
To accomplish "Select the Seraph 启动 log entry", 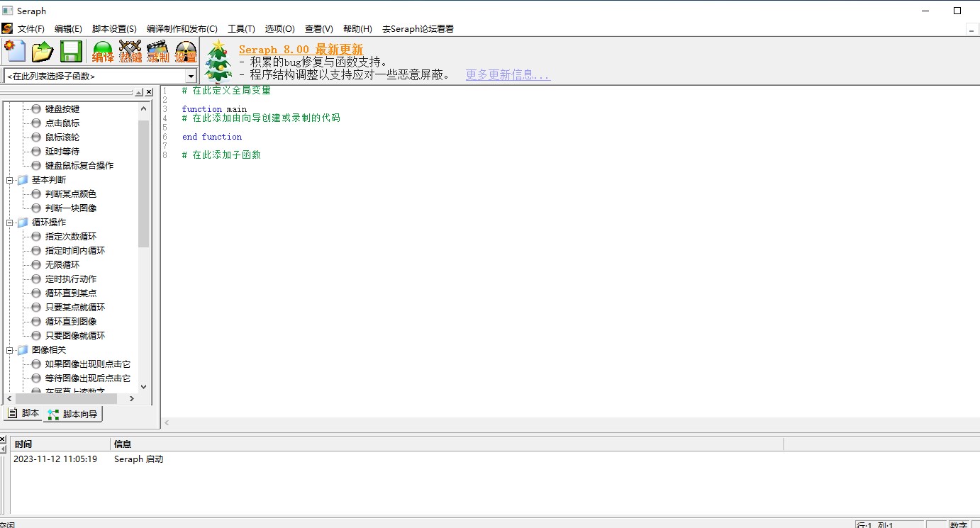I will (138, 459).
